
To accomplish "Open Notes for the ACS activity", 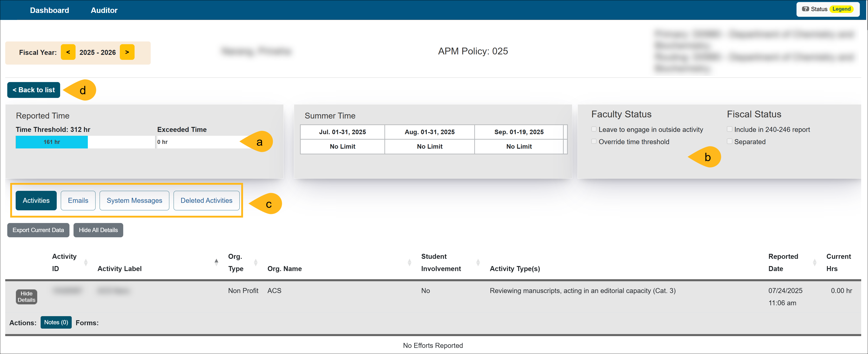I will tap(56, 322).
